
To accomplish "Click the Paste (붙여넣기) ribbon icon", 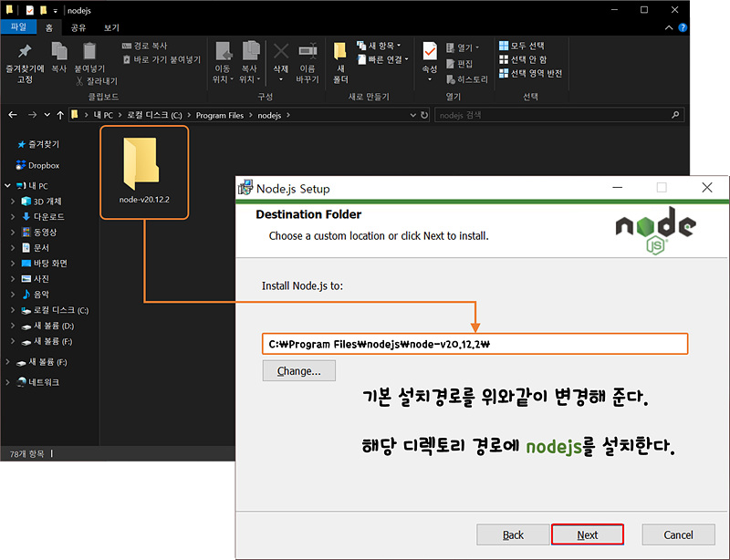I will (89, 51).
